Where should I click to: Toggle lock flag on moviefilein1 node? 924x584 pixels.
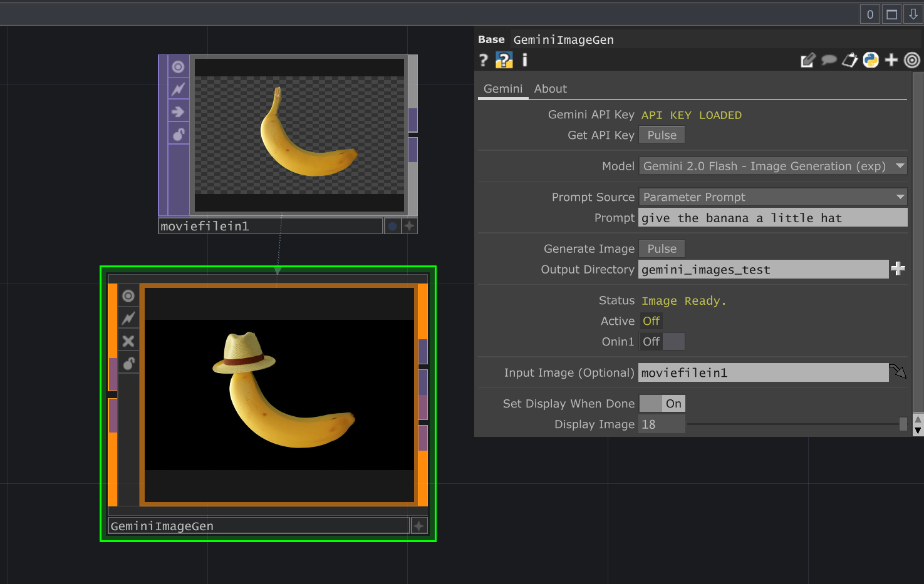pyautogui.click(x=179, y=135)
